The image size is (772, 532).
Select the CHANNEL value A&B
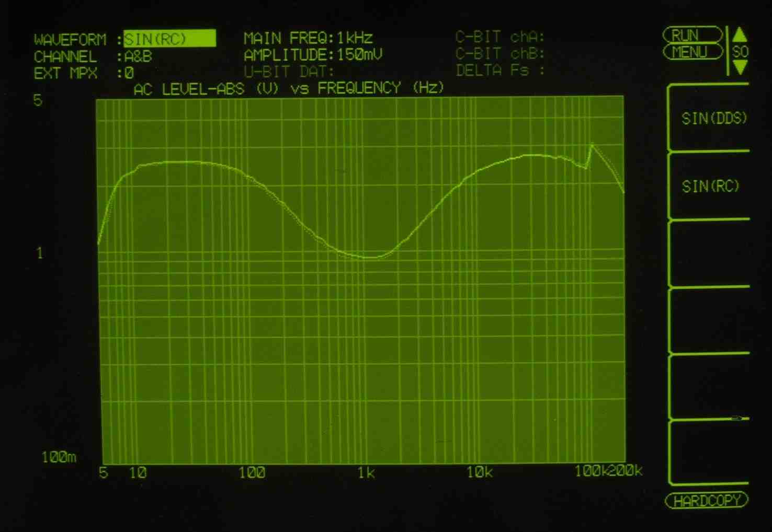[x=138, y=56]
